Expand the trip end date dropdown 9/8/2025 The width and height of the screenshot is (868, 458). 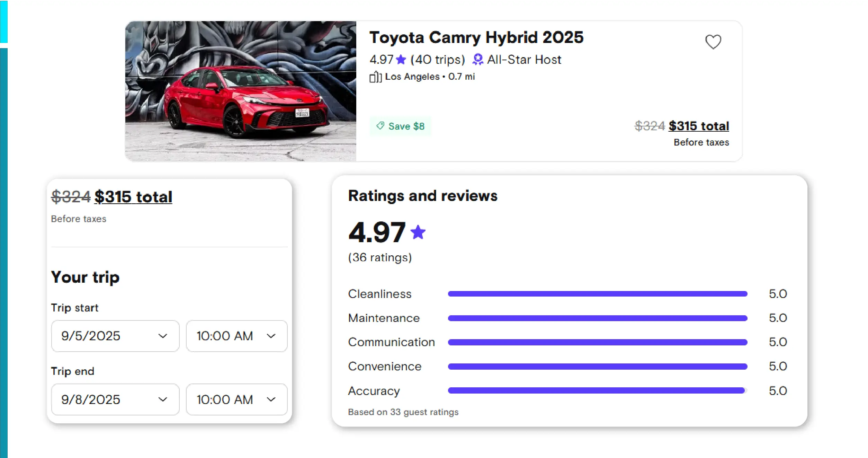coord(115,399)
